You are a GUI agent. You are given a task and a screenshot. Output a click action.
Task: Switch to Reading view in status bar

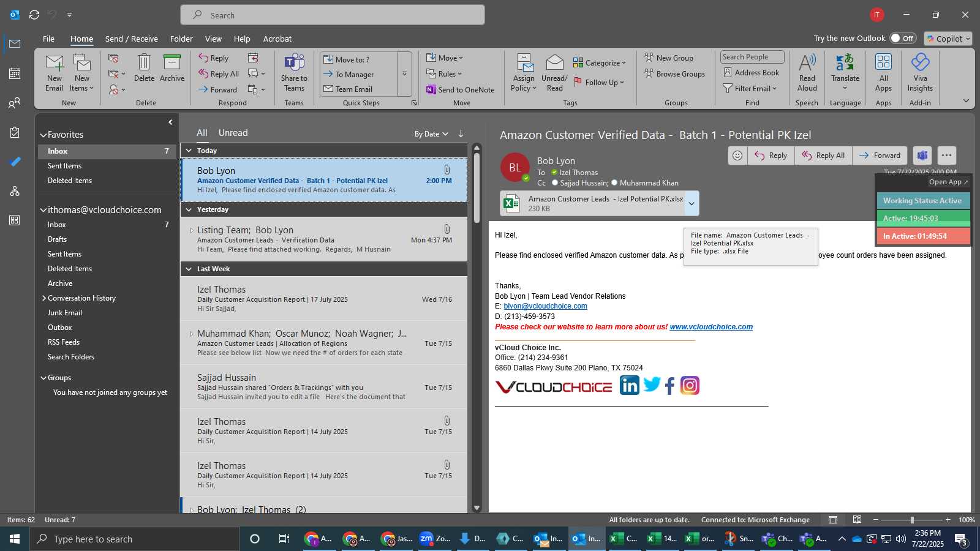pos(858,520)
